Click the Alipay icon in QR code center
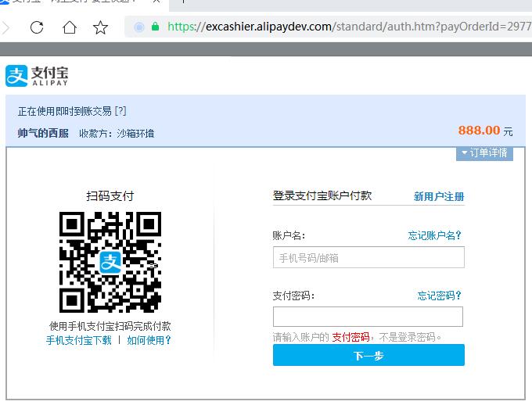532x405 pixels. pos(110,262)
